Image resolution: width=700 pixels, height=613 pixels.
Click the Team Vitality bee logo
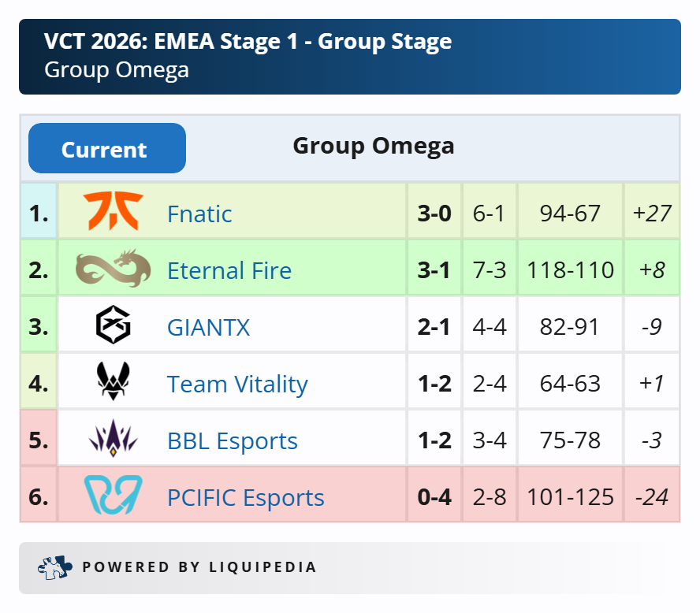coord(113,383)
